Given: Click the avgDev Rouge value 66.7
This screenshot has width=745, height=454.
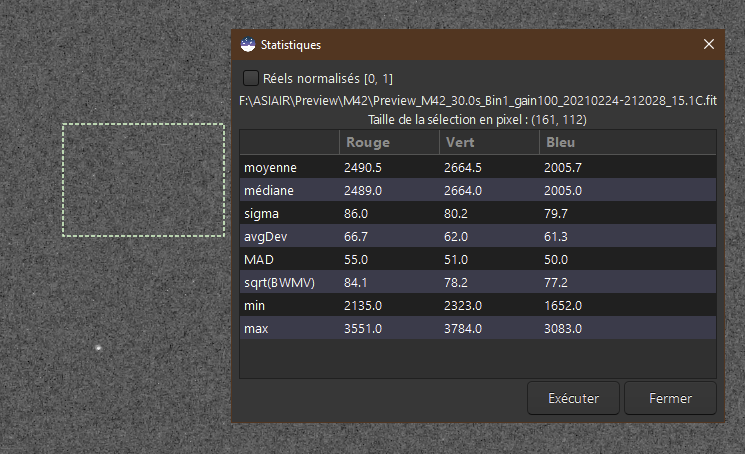Looking at the screenshot, I should tap(356, 236).
